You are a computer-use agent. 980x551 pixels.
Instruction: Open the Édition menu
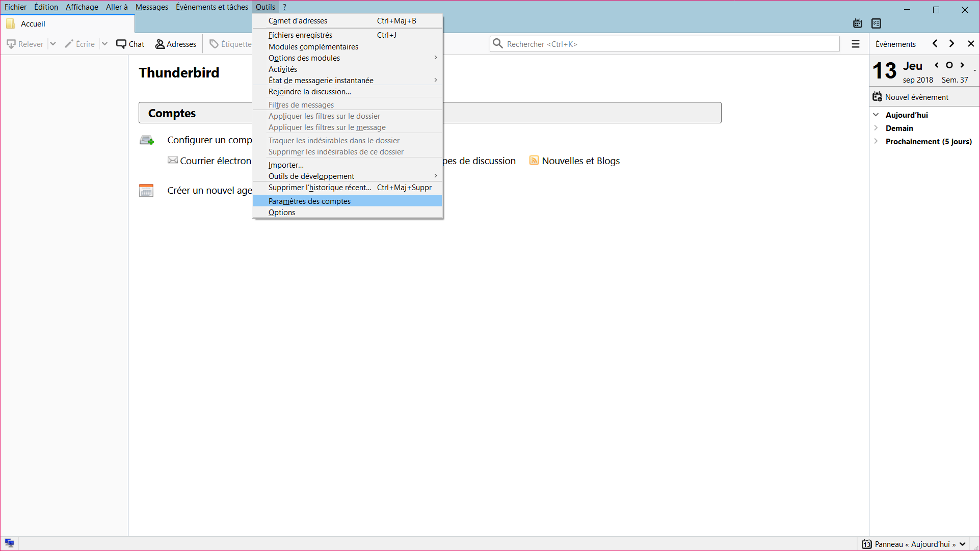(46, 7)
